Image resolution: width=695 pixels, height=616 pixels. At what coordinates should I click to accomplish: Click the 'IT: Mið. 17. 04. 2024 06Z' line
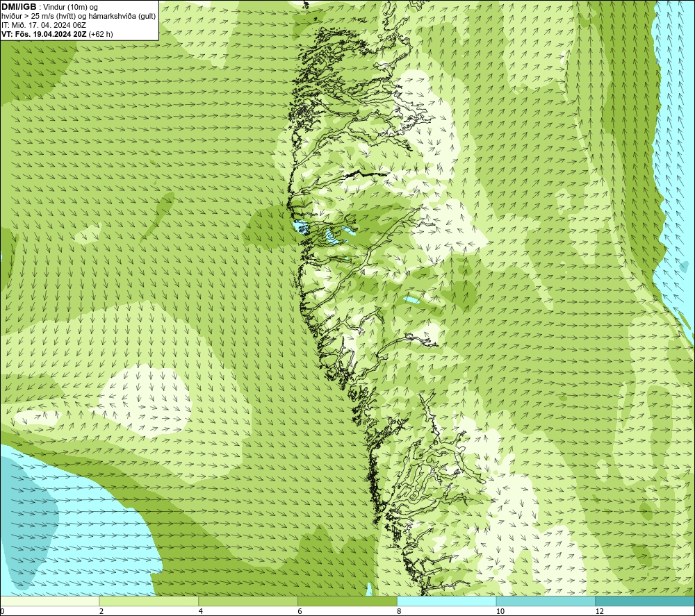coord(43,25)
